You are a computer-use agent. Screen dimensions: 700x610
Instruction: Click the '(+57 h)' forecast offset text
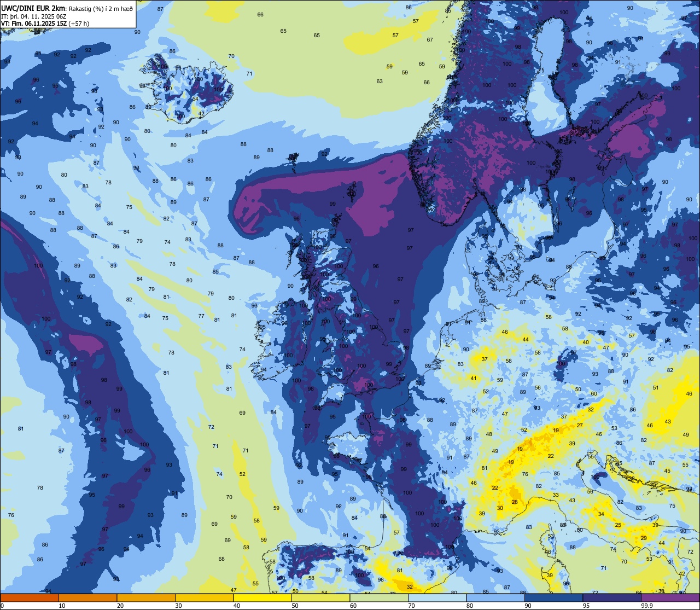80,24
